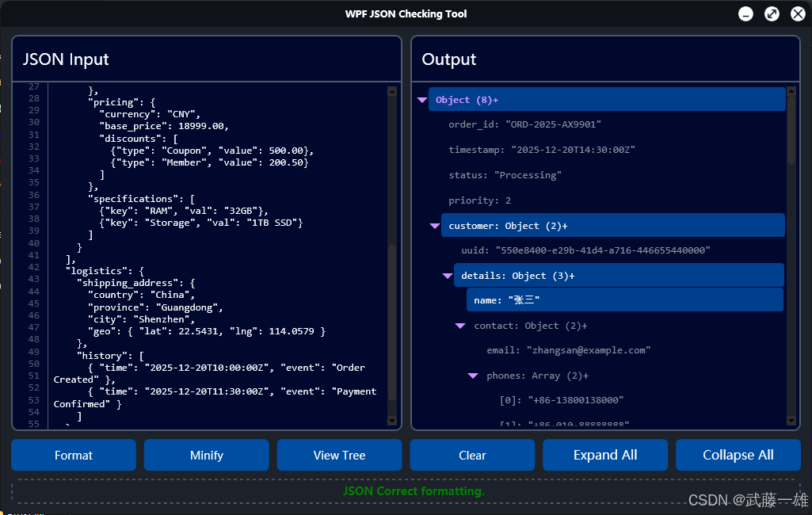Close the JSON Checking Tool window

tap(798, 14)
